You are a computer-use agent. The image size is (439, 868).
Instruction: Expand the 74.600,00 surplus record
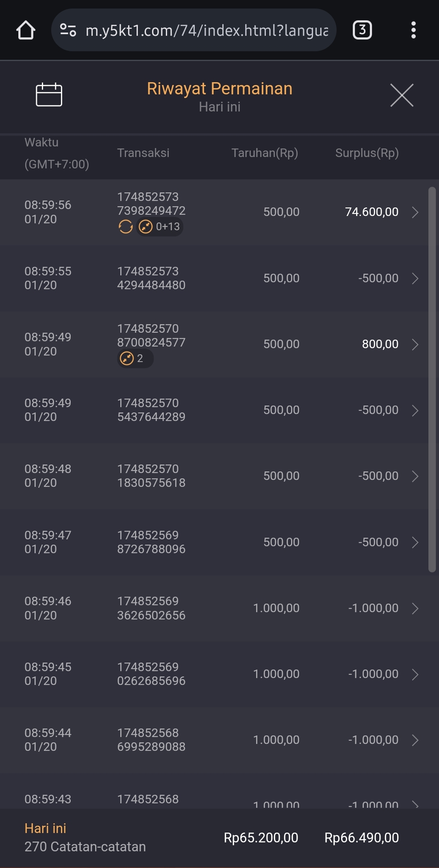(x=415, y=212)
